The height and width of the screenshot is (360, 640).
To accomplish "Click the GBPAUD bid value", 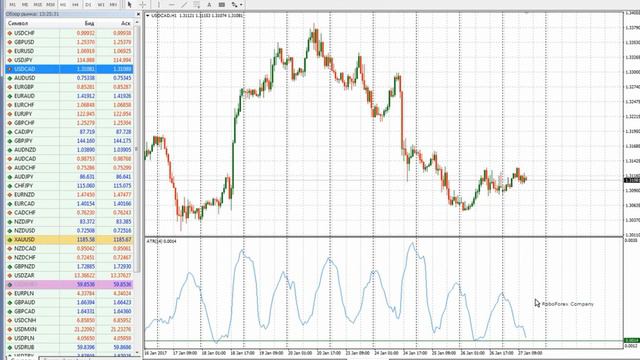I will tap(86, 302).
